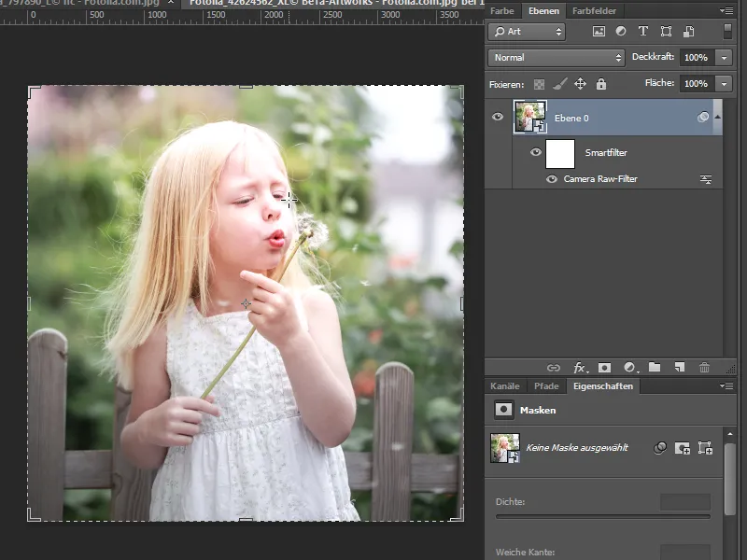
Task: Switch to the Farbe tab
Action: click(502, 10)
